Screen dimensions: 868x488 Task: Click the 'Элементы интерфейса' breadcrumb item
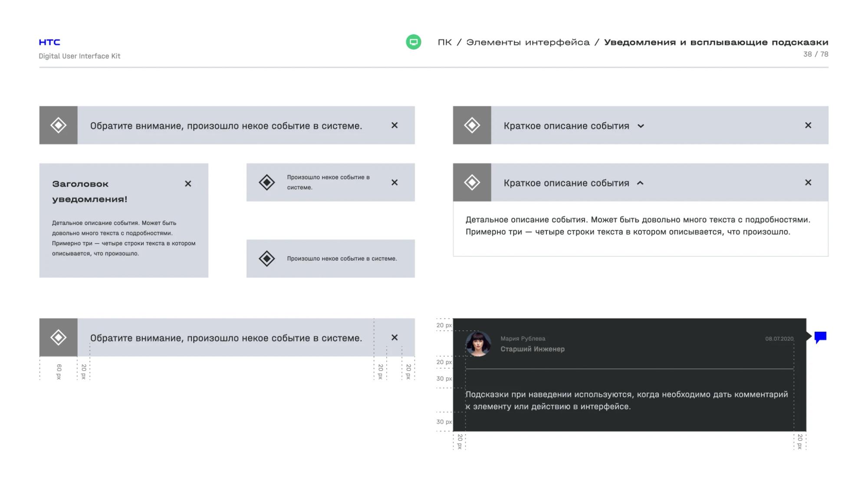click(x=528, y=42)
